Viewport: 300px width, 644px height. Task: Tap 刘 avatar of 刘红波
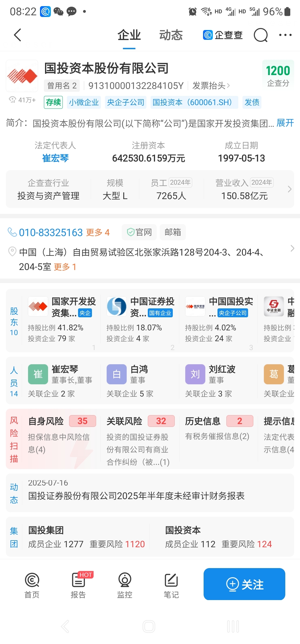click(195, 374)
